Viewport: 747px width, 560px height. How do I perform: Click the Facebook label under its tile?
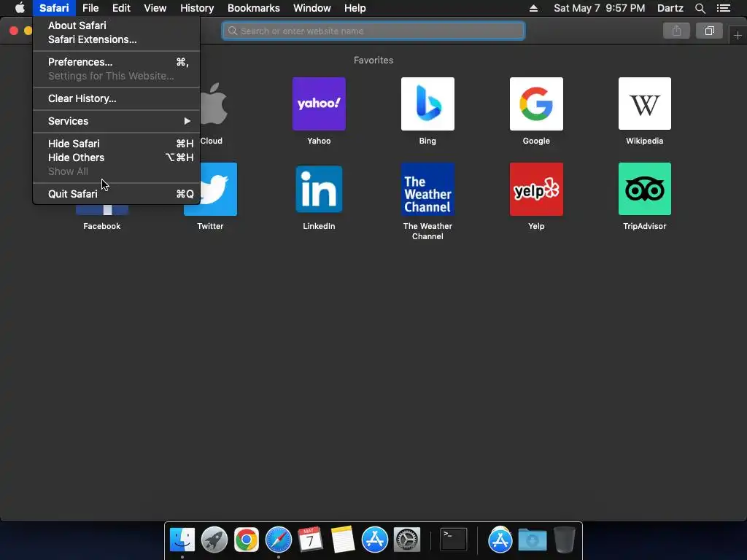(102, 226)
